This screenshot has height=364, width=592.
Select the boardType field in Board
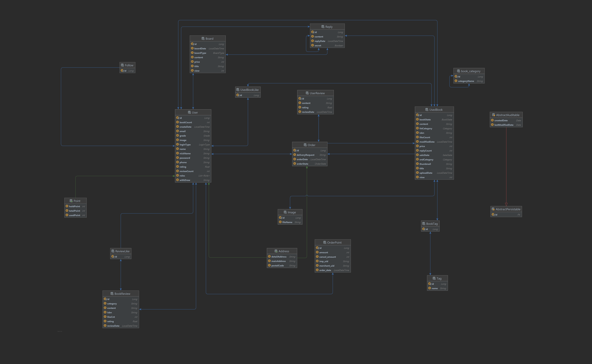pos(200,53)
